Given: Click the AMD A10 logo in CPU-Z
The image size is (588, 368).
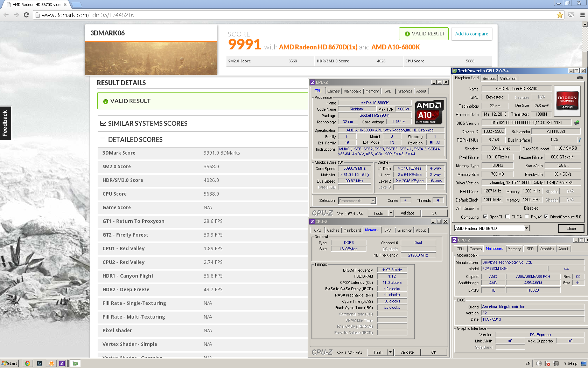Looking at the screenshot, I should tap(429, 112).
